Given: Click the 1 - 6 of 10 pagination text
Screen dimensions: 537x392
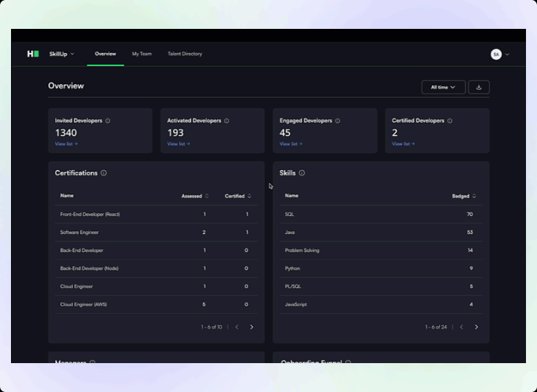Looking at the screenshot, I should pos(211,327).
